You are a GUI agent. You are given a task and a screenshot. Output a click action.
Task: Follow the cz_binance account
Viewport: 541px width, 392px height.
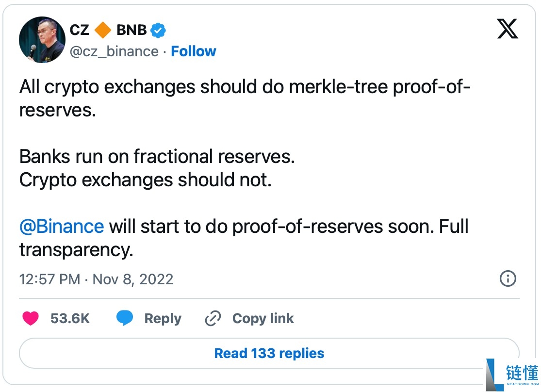[x=194, y=51]
